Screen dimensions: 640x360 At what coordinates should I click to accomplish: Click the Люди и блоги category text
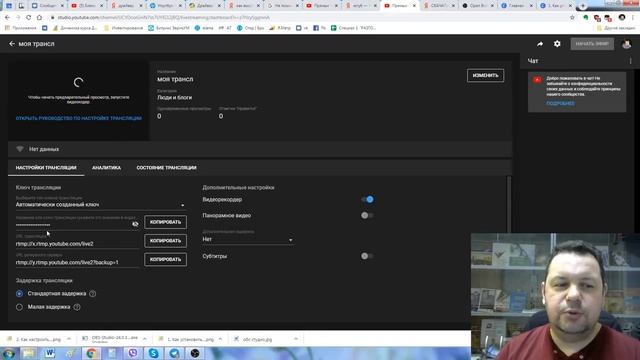tap(175, 98)
